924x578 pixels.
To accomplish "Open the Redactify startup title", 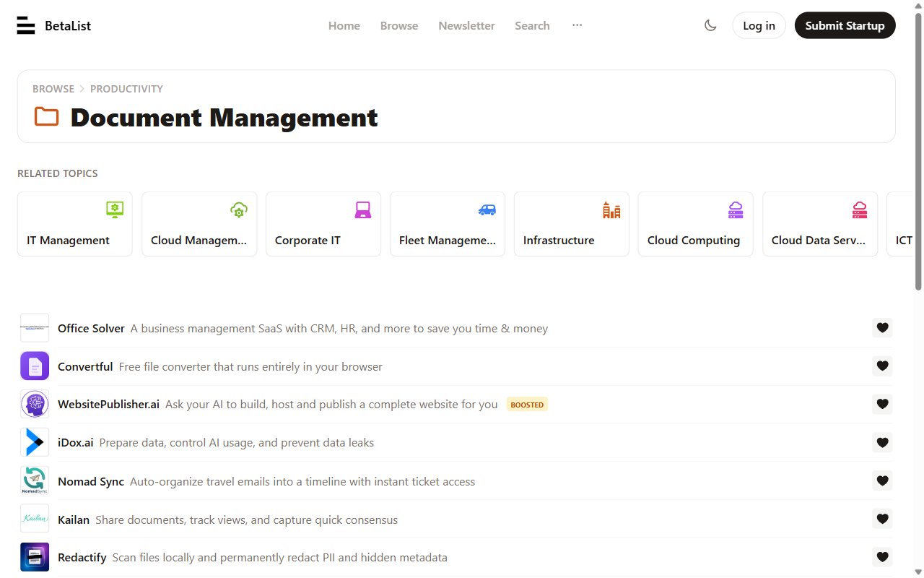I will 82,557.
